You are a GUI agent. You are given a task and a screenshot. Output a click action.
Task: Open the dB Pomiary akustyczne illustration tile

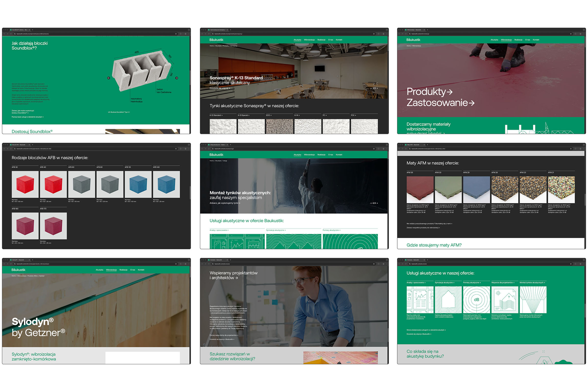tap(476, 300)
